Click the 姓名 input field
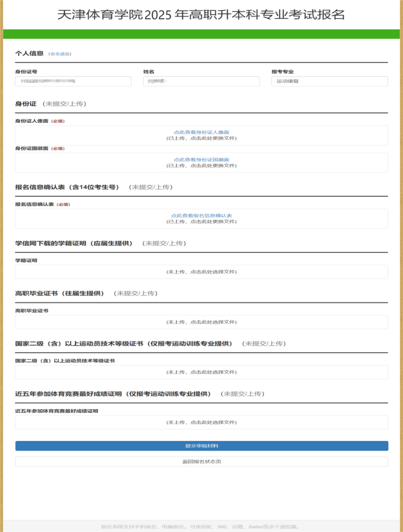 [201, 81]
